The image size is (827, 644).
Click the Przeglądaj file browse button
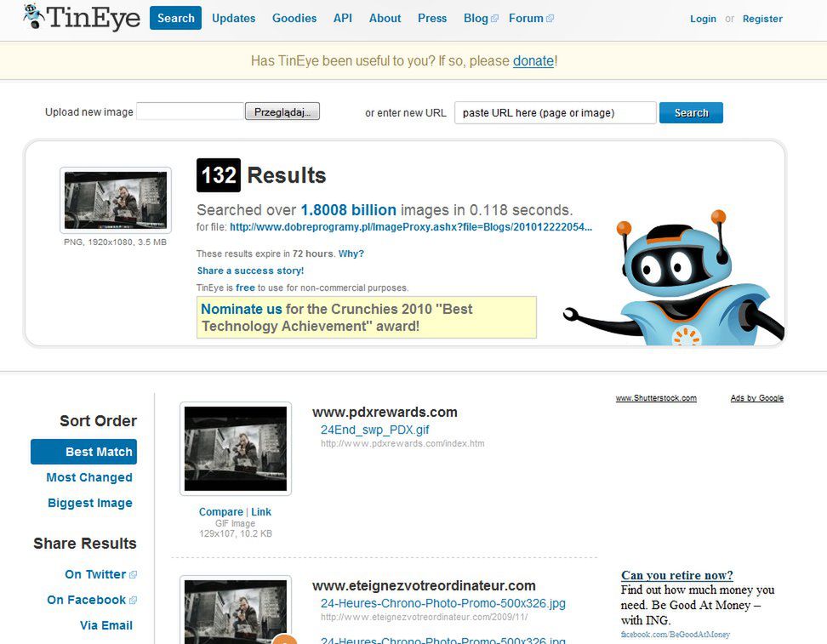coord(282,111)
